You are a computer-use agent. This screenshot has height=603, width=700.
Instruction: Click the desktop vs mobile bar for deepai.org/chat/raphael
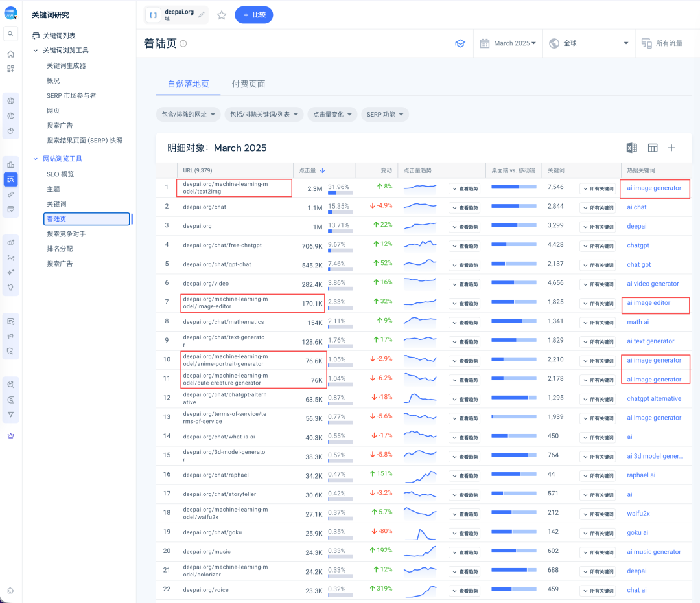coord(514,474)
